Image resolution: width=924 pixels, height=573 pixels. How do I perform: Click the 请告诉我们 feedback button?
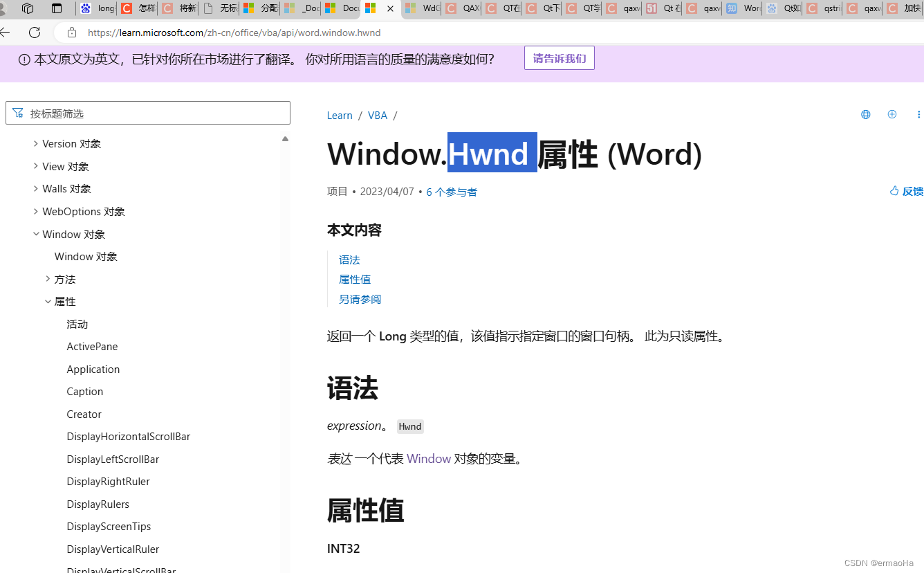(x=560, y=58)
